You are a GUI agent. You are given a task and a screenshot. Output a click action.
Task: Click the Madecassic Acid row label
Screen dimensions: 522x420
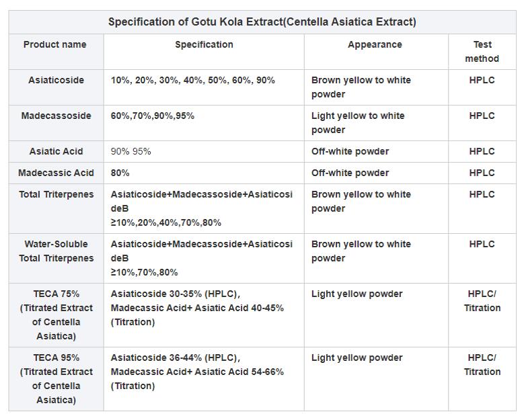coord(56,173)
